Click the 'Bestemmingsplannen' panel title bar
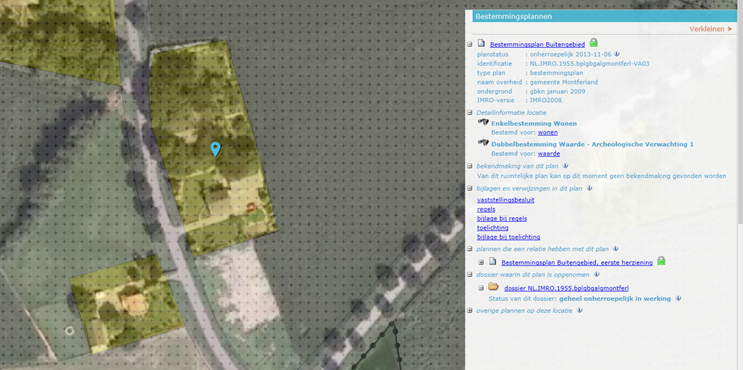The image size is (743, 370). (x=604, y=16)
